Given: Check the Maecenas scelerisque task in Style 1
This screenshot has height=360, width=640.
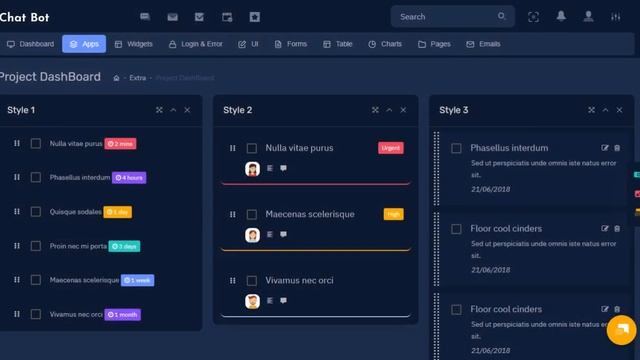Looking at the screenshot, I should tap(36, 280).
